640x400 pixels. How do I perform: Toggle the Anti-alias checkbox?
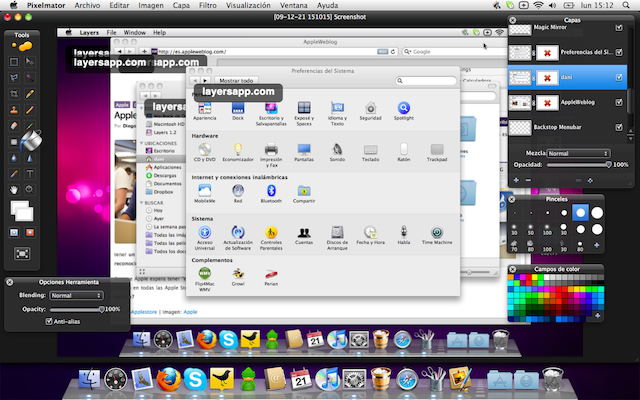click(x=50, y=321)
